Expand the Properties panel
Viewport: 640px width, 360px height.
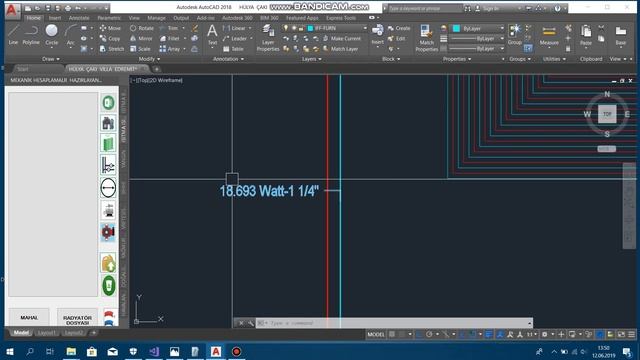[457, 59]
